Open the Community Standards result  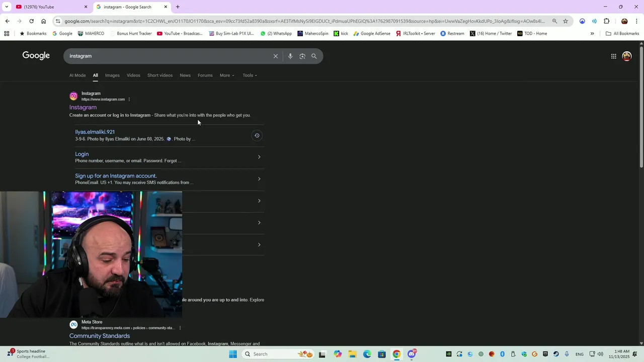point(100,336)
